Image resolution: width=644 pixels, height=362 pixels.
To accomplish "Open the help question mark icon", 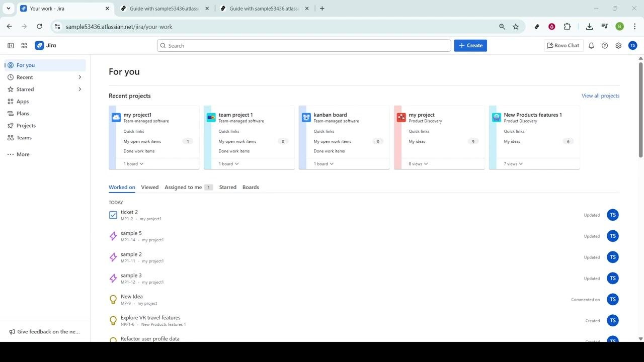I will point(605,45).
